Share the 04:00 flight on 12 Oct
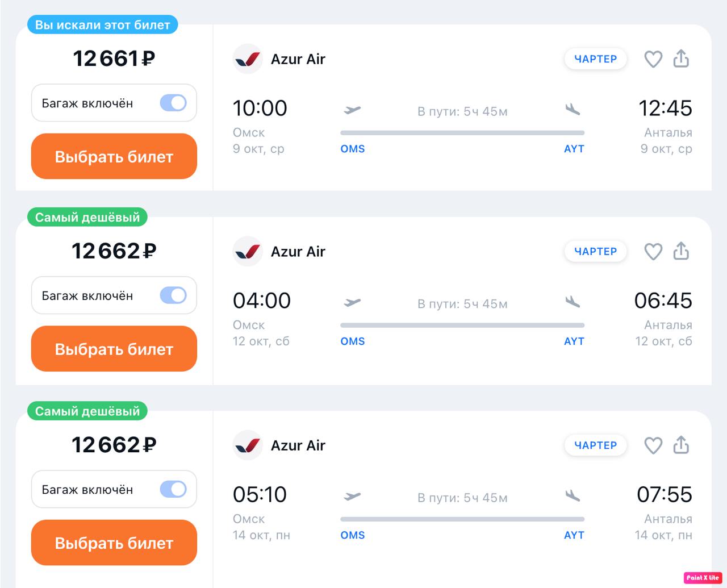The height and width of the screenshot is (588, 727). [681, 251]
